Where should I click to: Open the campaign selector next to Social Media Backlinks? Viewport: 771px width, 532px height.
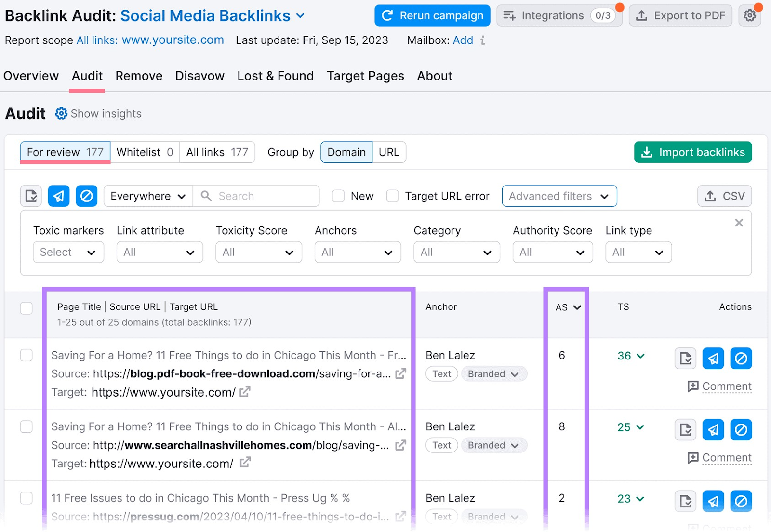pyautogui.click(x=300, y=15)
